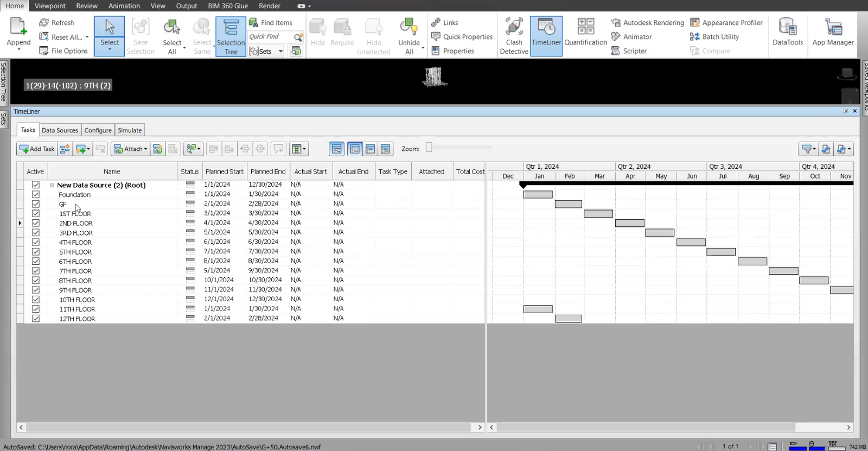Toggle Active checkbox for 8TH FLOOR
This screenshot has width=868, height=451.
(36, 281)
